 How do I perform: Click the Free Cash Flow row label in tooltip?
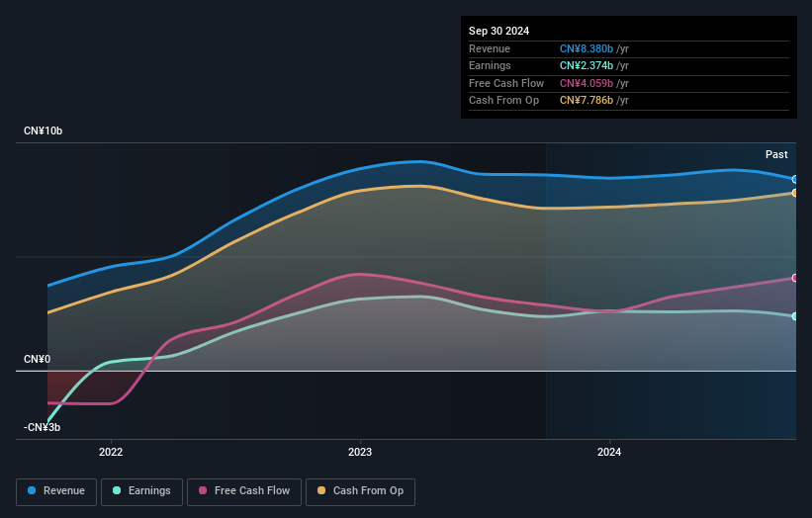tap(506, 83)
